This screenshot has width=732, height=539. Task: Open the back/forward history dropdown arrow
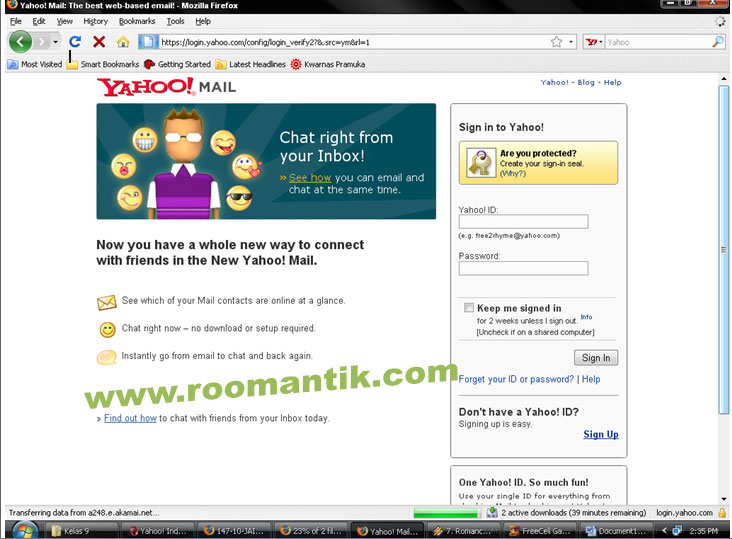(55, 42)
